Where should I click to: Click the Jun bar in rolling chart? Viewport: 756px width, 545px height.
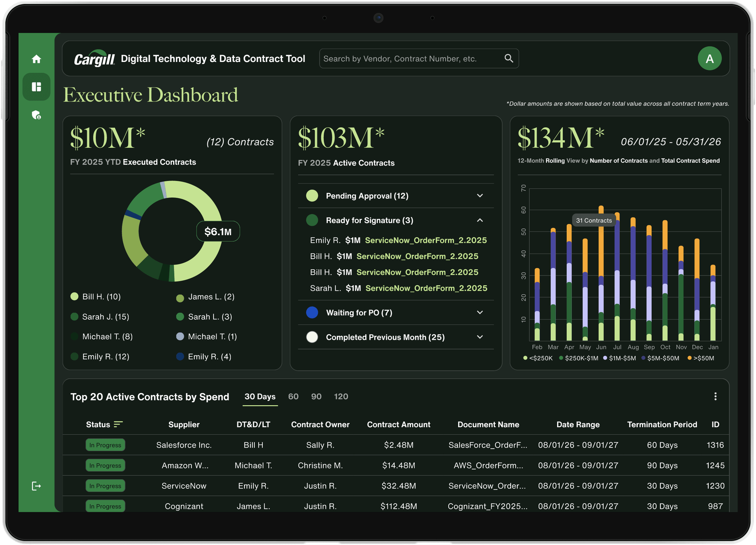(601, 273)
